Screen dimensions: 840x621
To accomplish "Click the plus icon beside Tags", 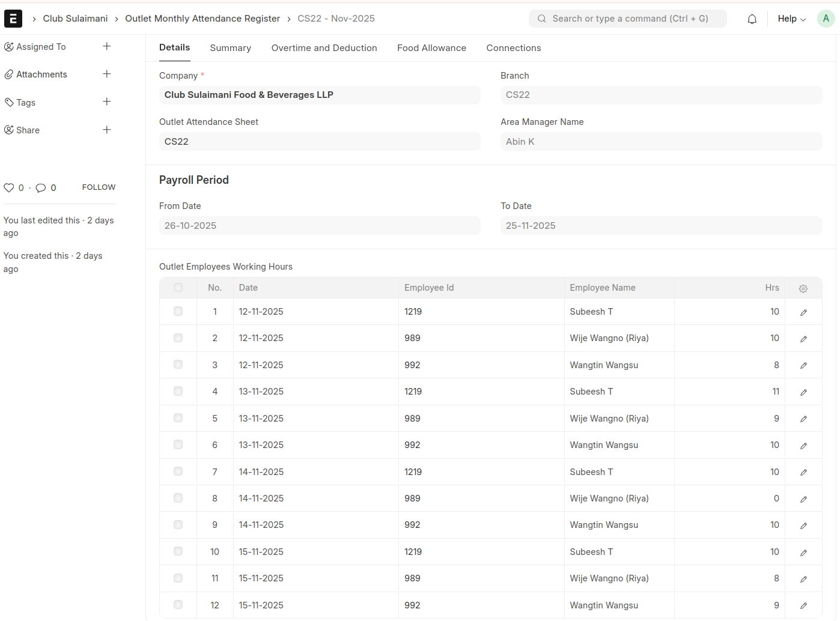I will click(106, 102).
